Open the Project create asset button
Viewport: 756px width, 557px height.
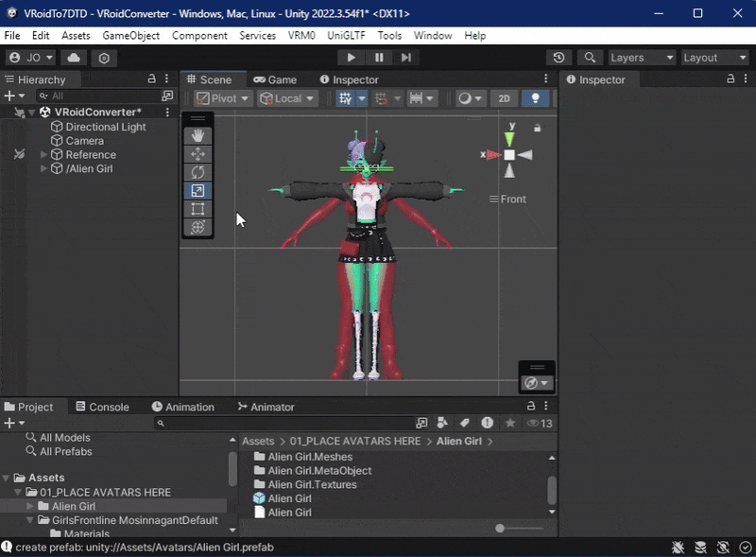tap(14, 424)
